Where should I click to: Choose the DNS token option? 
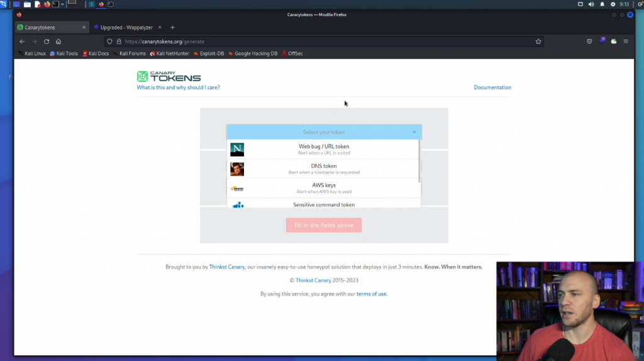[324, 169]
